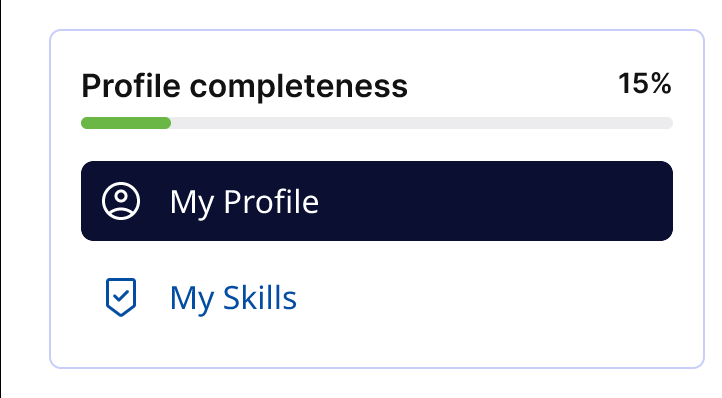Click the rounded start of the green bar
Image resolution: width=722 pixels, height=398 pixels.
(x=87, y=123)
